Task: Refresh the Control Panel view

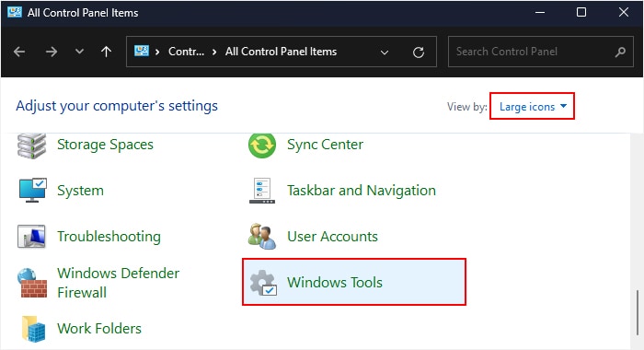Action: (x=419, y=52)
